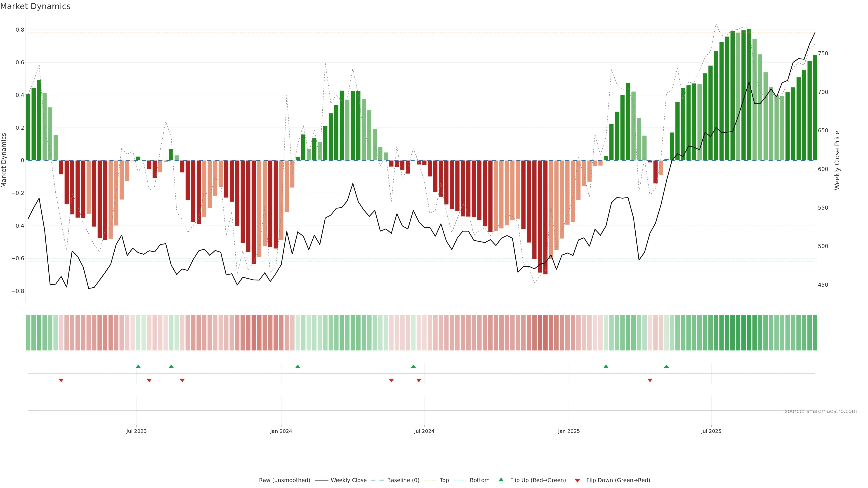
Task: Click the Jan 2024 x-axis label
Action: [x=281, y=431]
